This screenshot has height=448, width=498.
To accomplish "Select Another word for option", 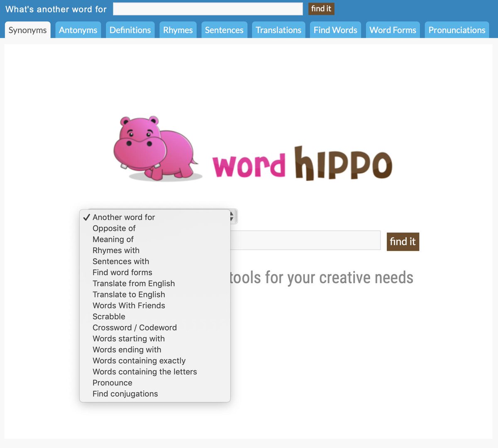I will coord(155,217).
